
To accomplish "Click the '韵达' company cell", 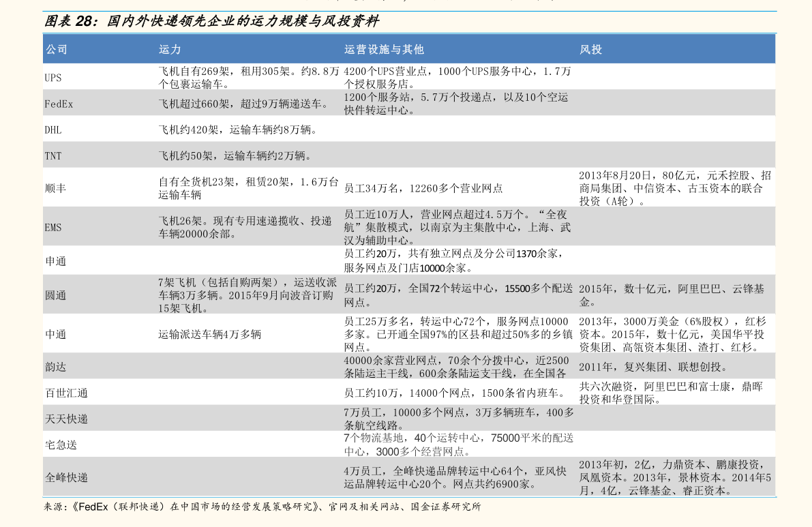I will (55, 367).
